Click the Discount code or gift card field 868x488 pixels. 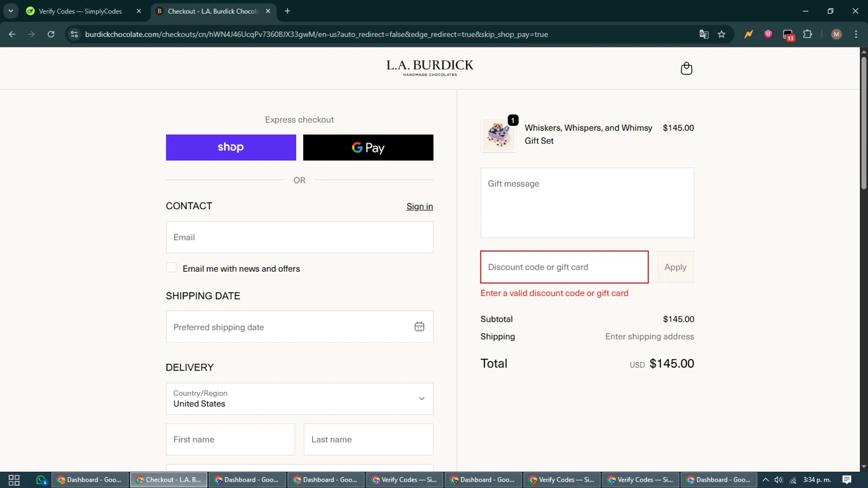coord(564,267)
